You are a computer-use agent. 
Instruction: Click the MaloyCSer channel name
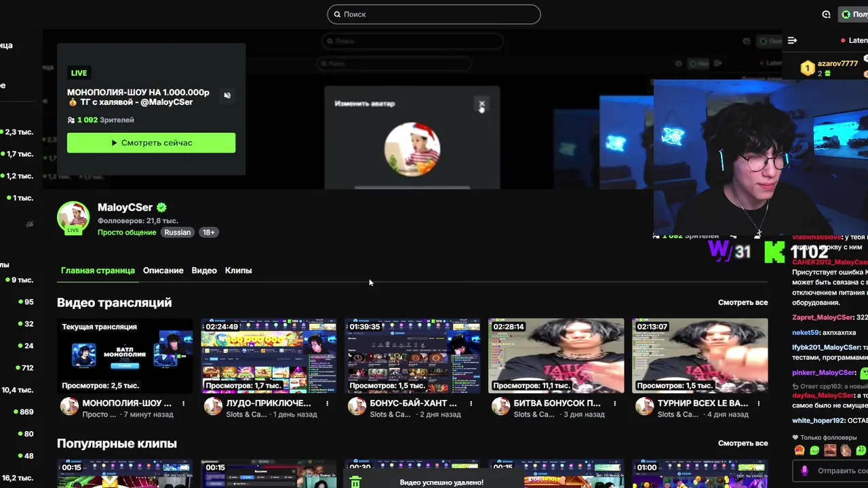[x=125, y=207]
